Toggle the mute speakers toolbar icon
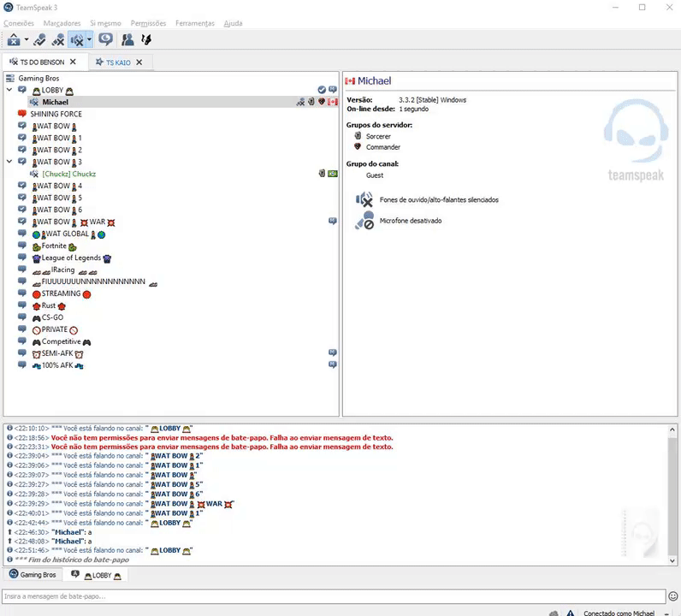Viewport: 681px width, 616px height. [x=77, y=39]
